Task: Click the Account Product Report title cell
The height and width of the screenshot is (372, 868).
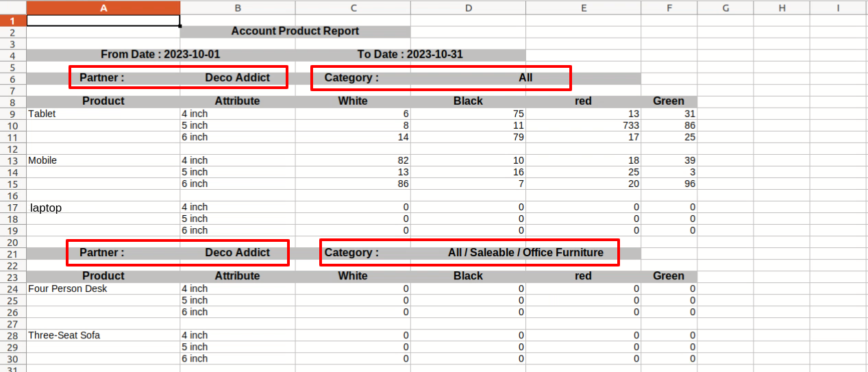Action: coord(295,32)
